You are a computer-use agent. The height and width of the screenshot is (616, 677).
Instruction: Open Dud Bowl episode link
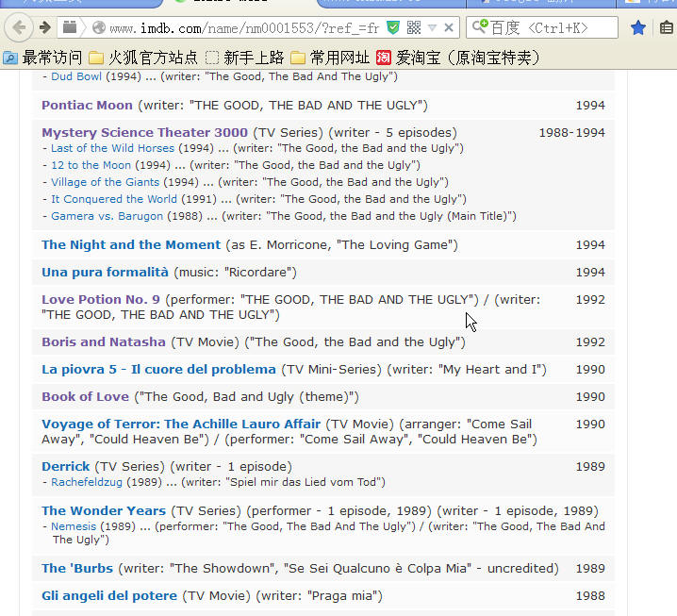coord(76,76)
